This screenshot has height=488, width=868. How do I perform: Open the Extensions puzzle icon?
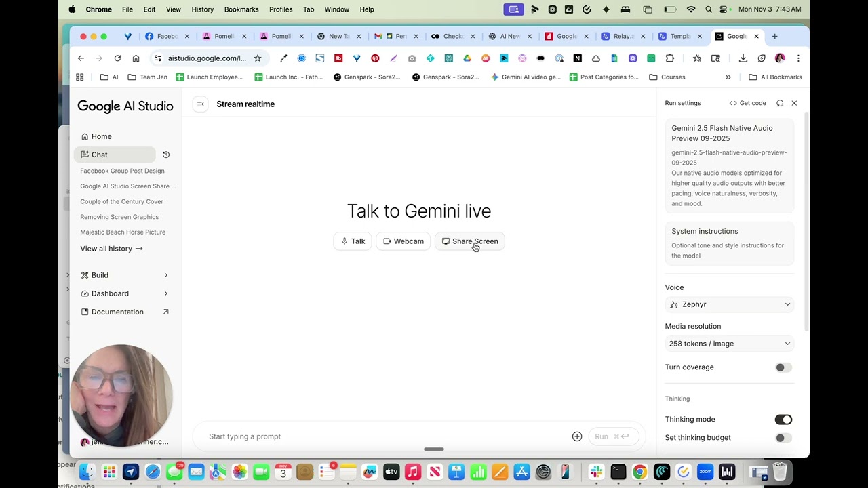click(x=670, y=58)
